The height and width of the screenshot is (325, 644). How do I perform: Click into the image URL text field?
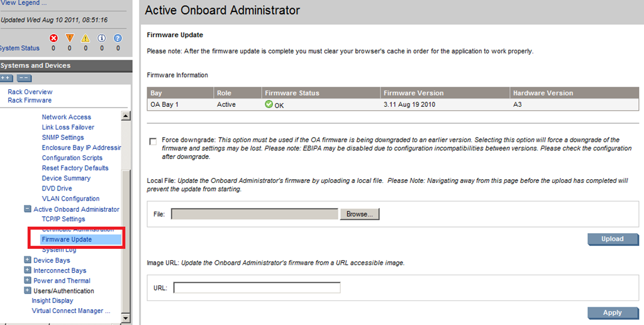click(257, 288)
